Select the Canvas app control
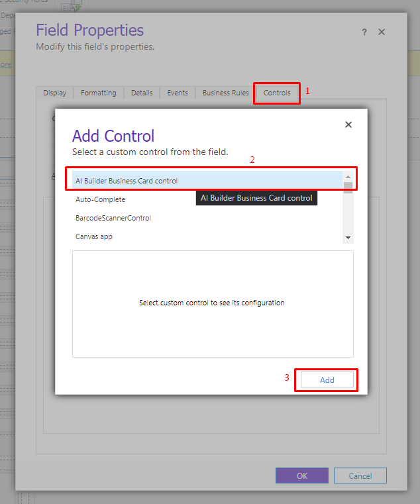 pyautogui.click(x=93, y=236)
